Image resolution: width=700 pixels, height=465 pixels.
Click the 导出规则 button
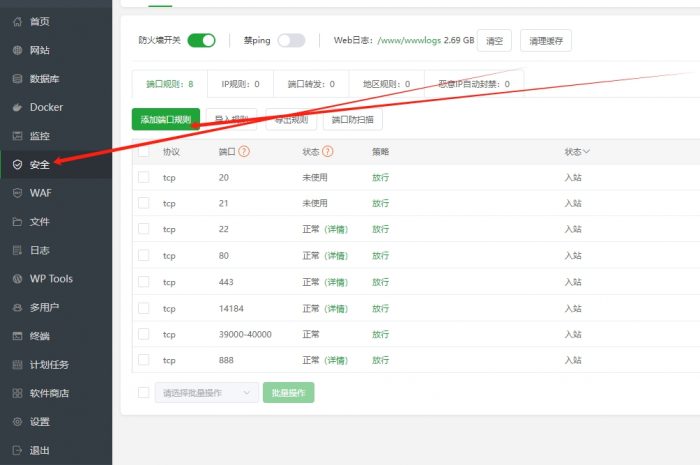(291, 119)
